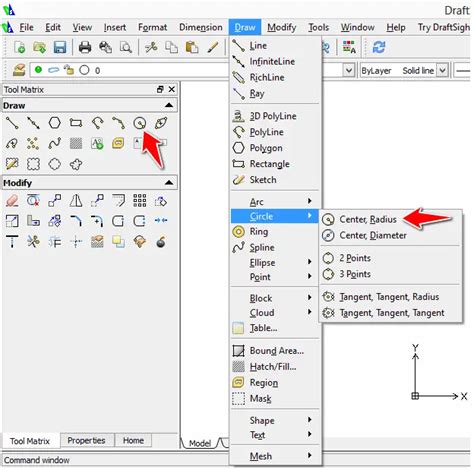Viewport: 474px width, 470px height.
Task: Click the blue refresh arrows toolbar icon
Action: pyautogui.click(x=379, y=47)
